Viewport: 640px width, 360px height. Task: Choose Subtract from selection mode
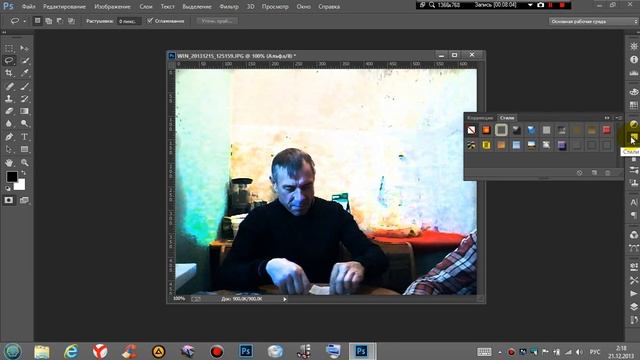point(60,21)
